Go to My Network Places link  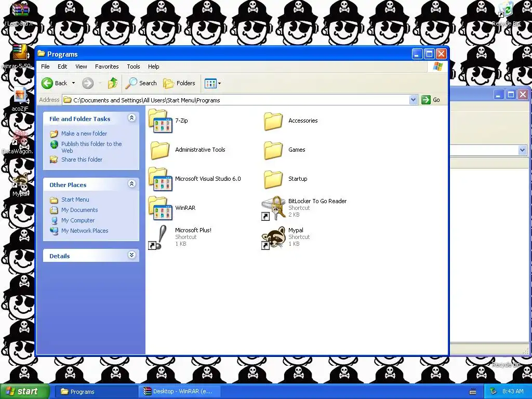[85, 231]
